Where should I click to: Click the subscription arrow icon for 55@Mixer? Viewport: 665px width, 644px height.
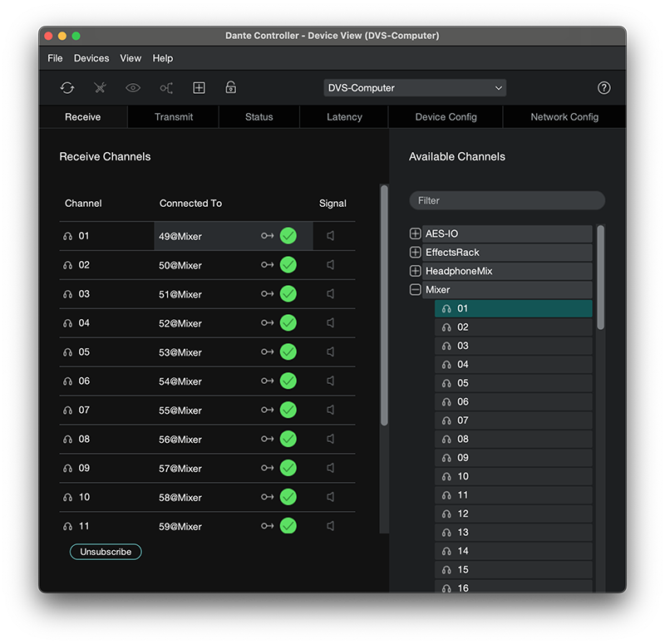click(267, 410)
